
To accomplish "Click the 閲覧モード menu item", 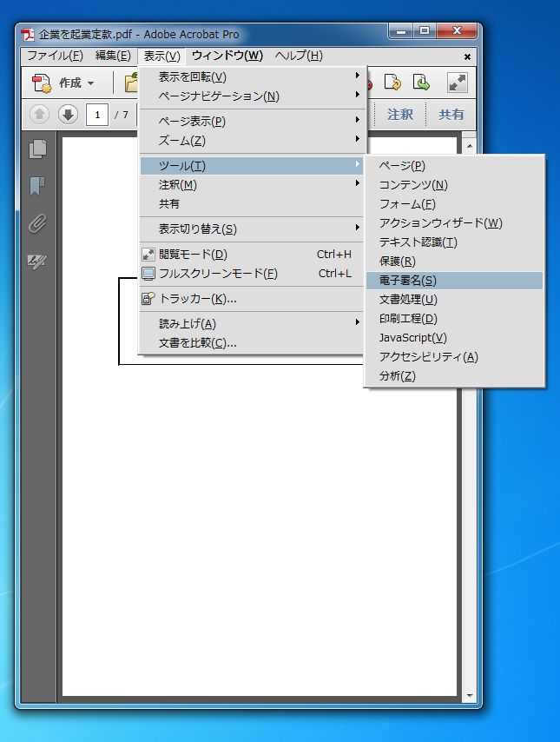I will (252, 255).
